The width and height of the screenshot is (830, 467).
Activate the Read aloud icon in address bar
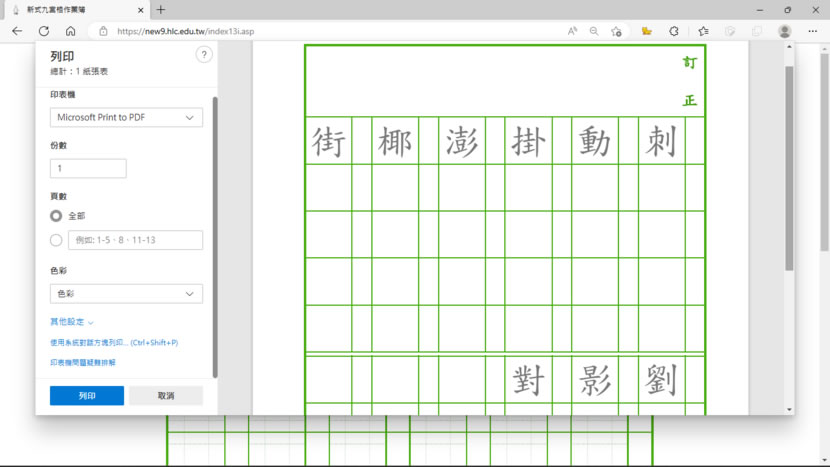click(572, 31)
